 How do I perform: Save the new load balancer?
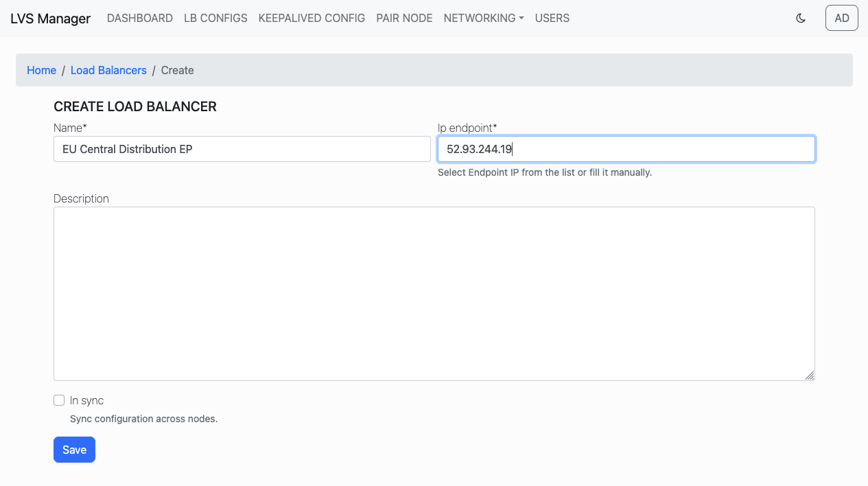tap(74, 450)
